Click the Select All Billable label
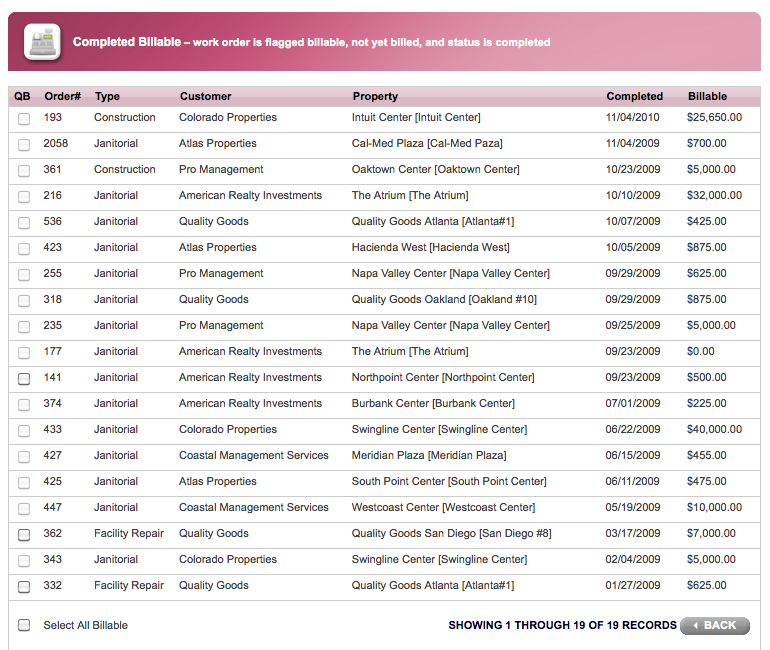The height and width of the screenshot is (650, 770). click(x=85, y=625)
